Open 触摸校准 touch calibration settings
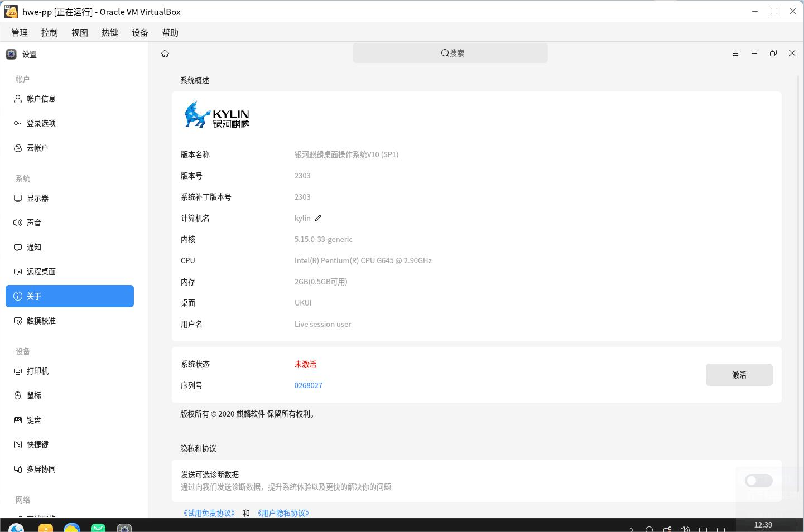Screen dimensions: 804x532 click(x=70, y=321)
